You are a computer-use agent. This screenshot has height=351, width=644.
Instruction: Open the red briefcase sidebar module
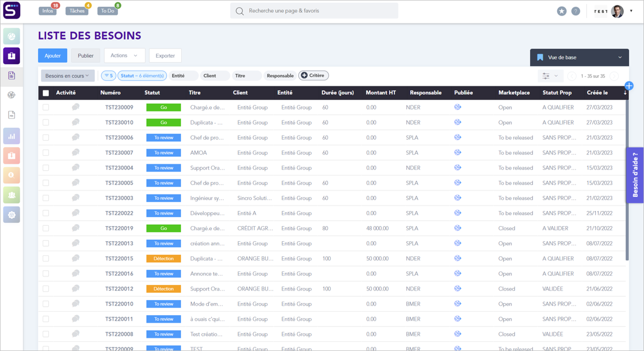[x=12, y=156]
